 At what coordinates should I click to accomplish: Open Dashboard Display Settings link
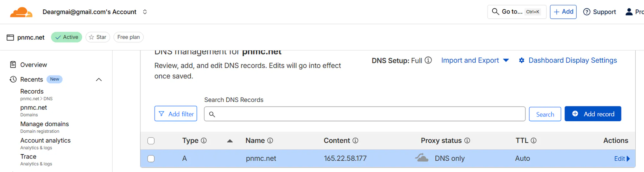click(573, 60)
